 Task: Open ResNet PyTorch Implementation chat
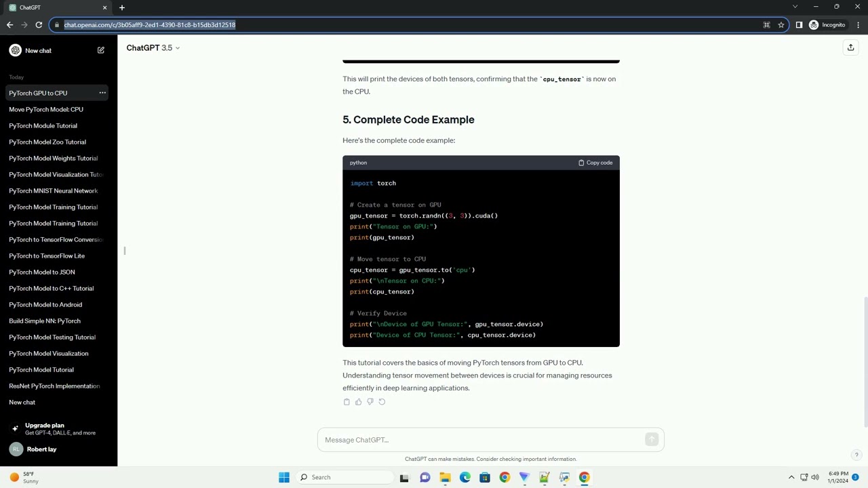tap(58, 386)
